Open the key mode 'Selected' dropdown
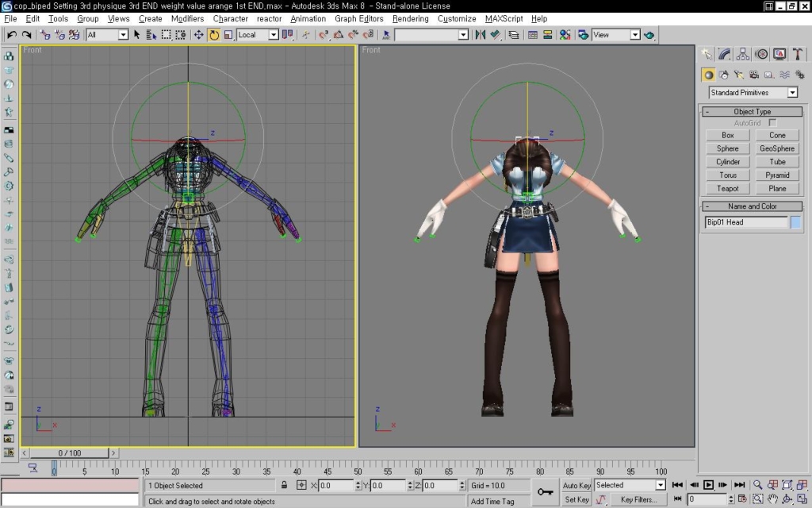812x508 pixels. point(630,485)
